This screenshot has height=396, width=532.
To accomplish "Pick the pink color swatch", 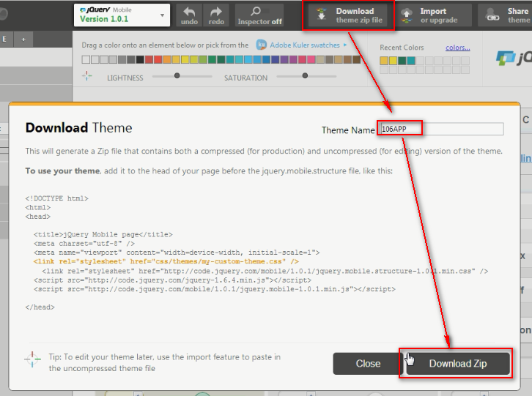I will (x=311, y=60).
